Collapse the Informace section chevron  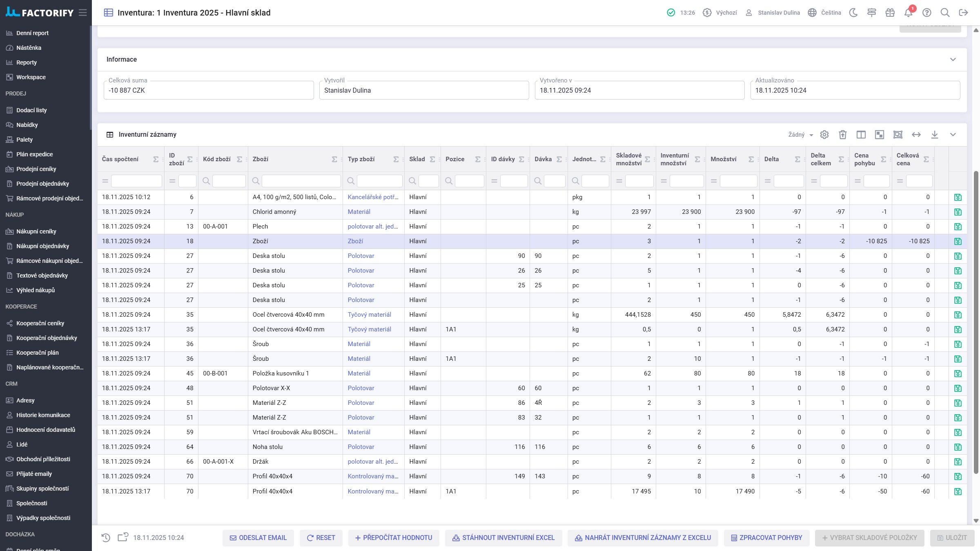click(x=953, y=60)
